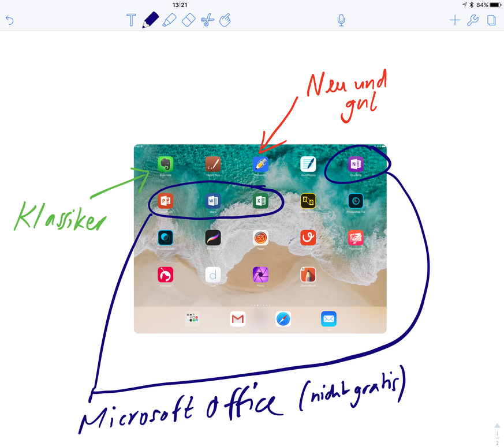Image resolution: width=504 pixels, height=447 pixels.
Task: Open the page view panel
Action: 491,21
